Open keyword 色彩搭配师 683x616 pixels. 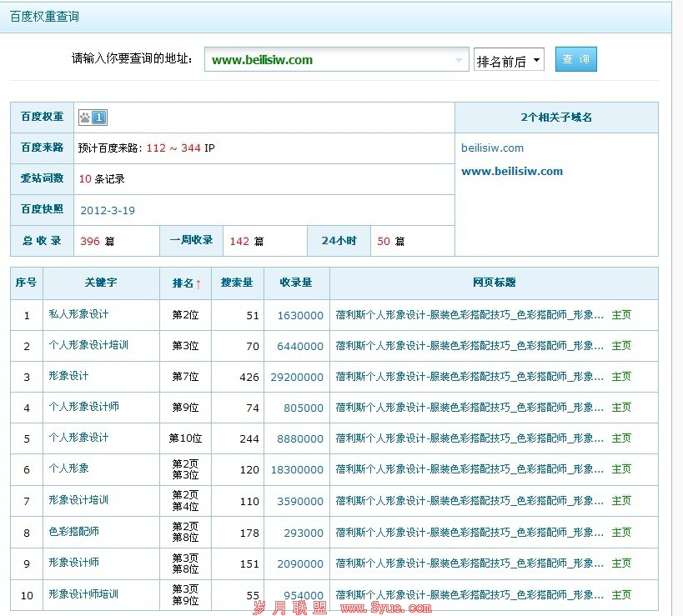(x=73, y=532)
